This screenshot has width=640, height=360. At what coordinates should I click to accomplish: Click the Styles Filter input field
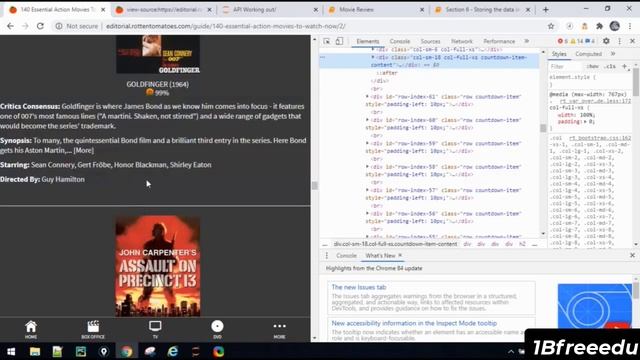tap(565, 67)
